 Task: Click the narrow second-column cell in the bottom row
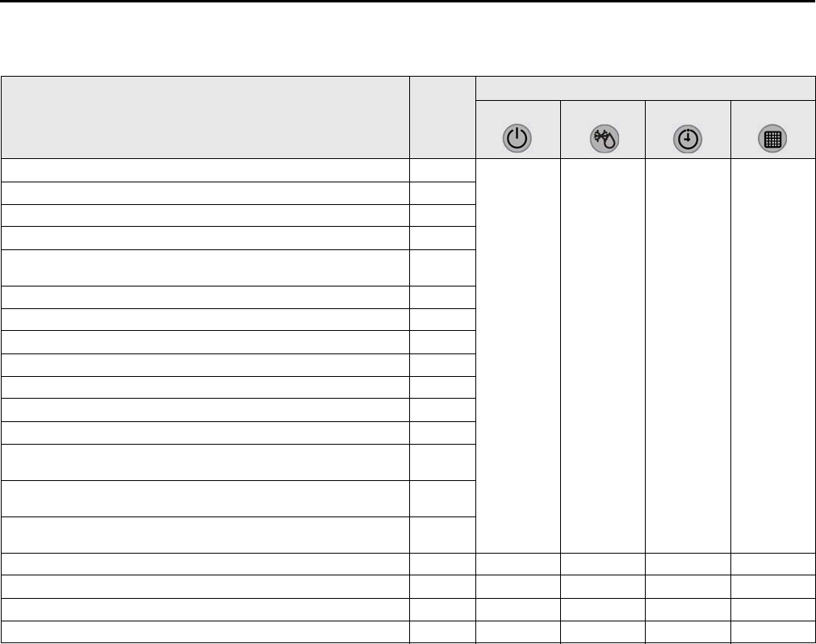(x=442, y=632)
